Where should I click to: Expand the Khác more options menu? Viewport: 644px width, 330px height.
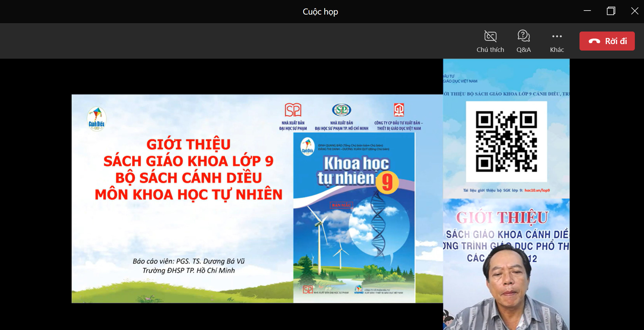(x=557, y=36)
